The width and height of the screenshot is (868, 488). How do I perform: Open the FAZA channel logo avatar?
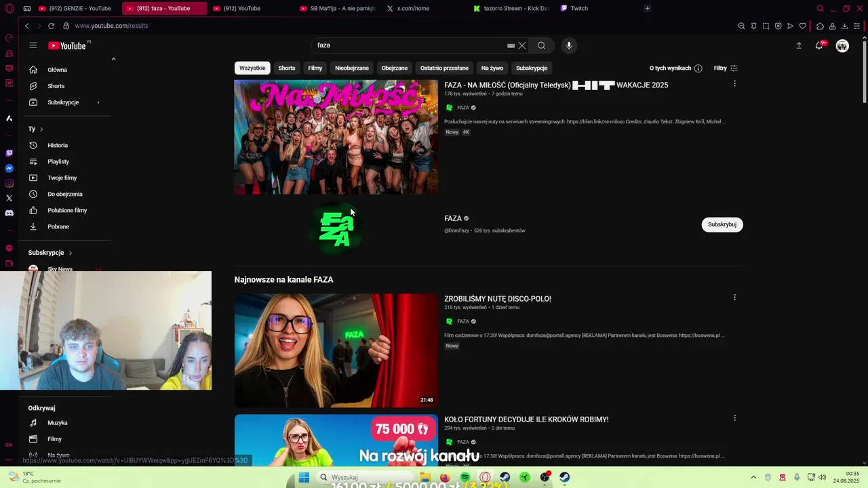pos(336,229)
